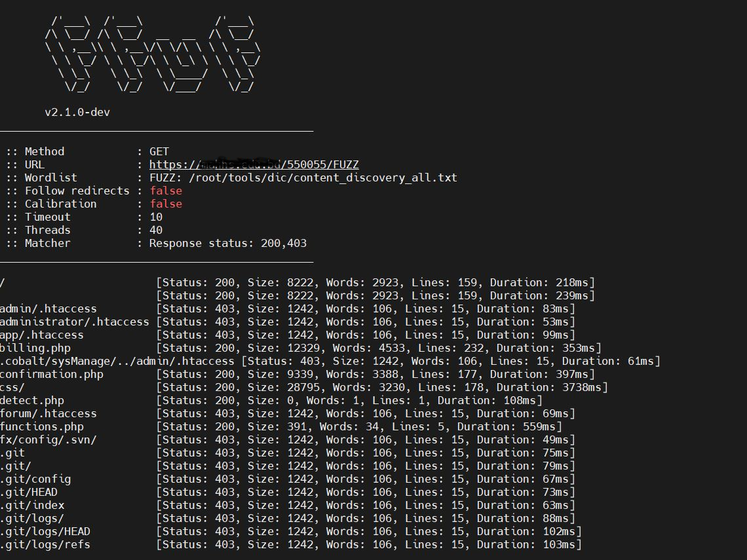747x560 pixels.
Task: Click the "Size: 12329" value for billing.php
Action: click(x=284, y=348)
